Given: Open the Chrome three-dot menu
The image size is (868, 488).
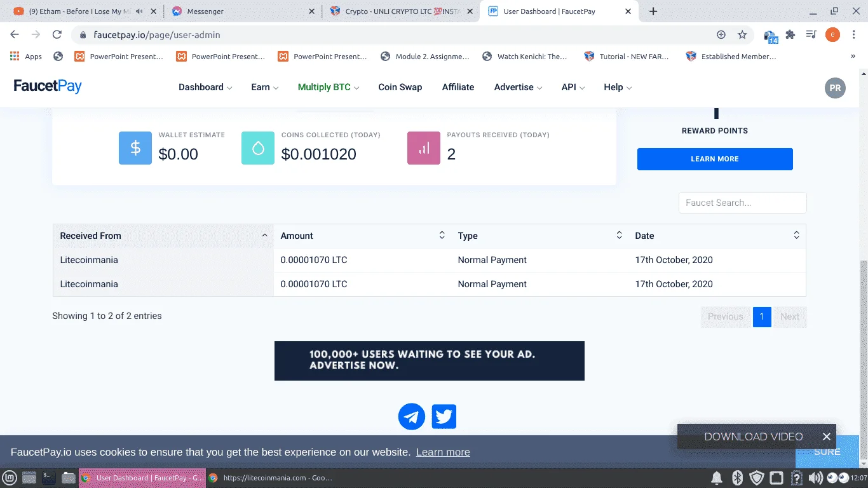Looking at the screenshot, I should pyautogui.click(x=853, y=35).
